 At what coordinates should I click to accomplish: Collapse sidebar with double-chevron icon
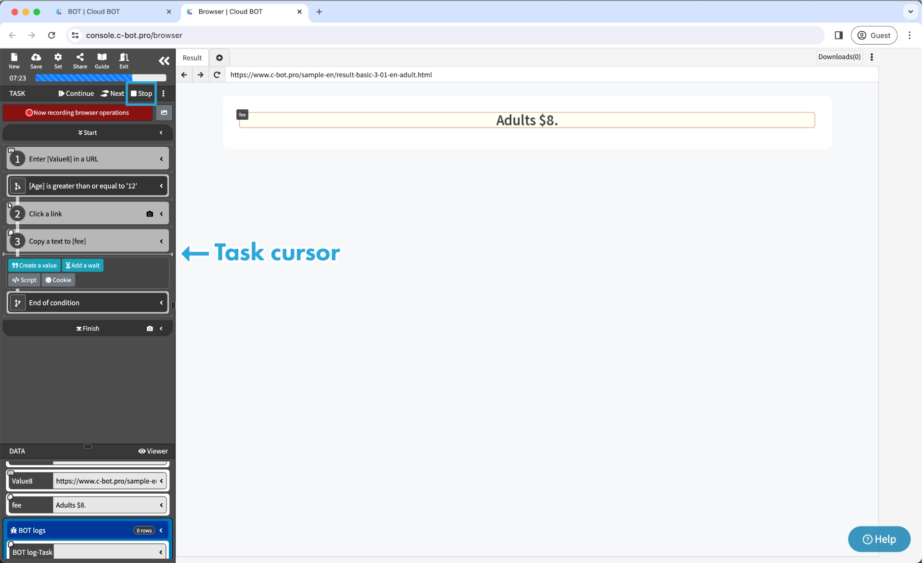[164, 61]
